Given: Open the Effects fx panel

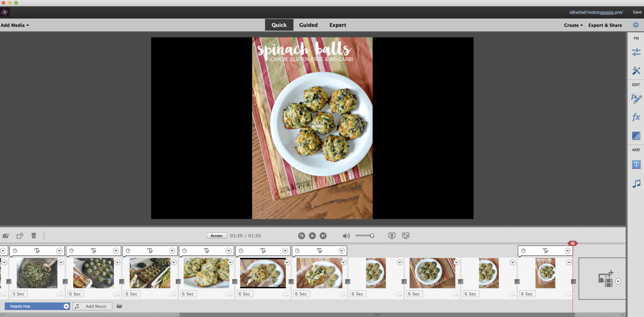Looking at the screenshot, I should tap(636, 117).
